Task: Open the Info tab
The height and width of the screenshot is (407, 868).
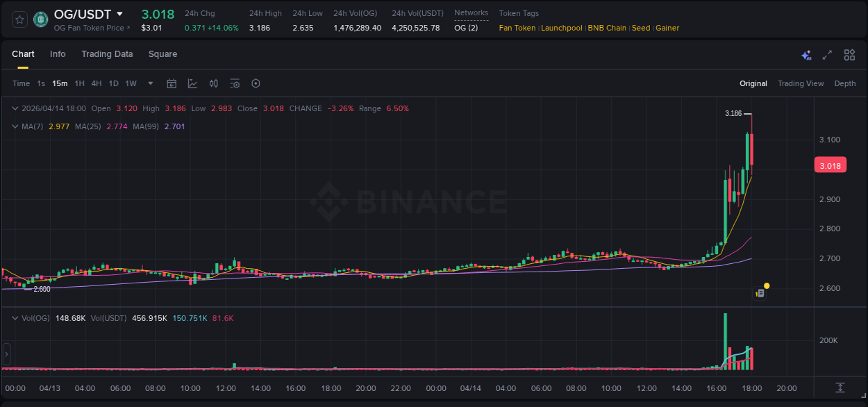Action: tap(58, 53)
